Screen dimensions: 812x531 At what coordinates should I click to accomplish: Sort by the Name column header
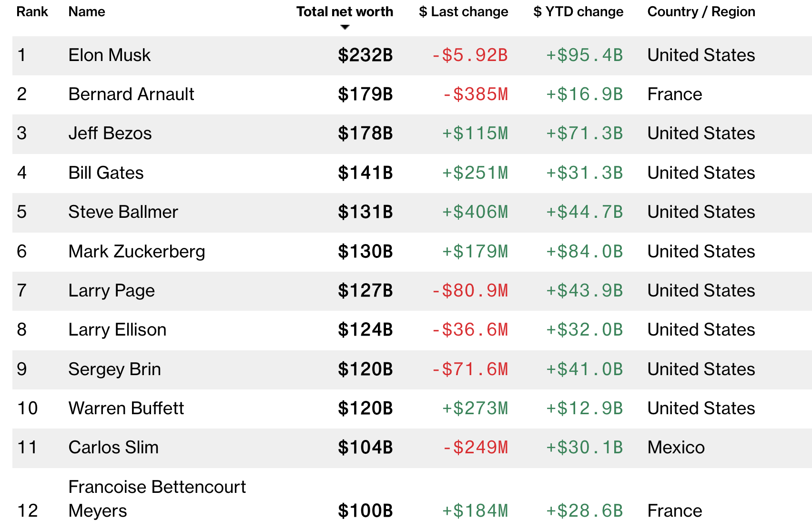[x=86, y=11]
